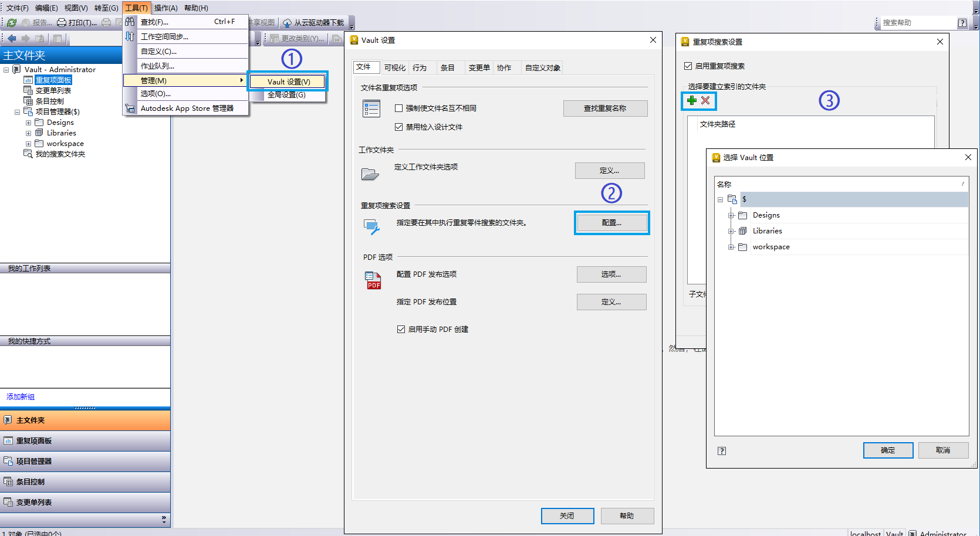Toggle 启用手动 PDF 创建 checkbox
The height and width of the screenshot is (536, 980).
pos(401,330)
